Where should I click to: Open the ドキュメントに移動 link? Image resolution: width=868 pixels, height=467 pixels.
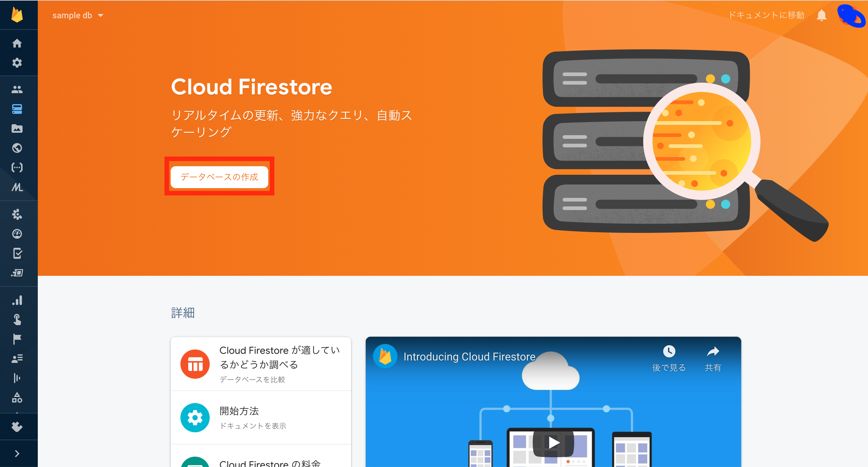(766, 15)
